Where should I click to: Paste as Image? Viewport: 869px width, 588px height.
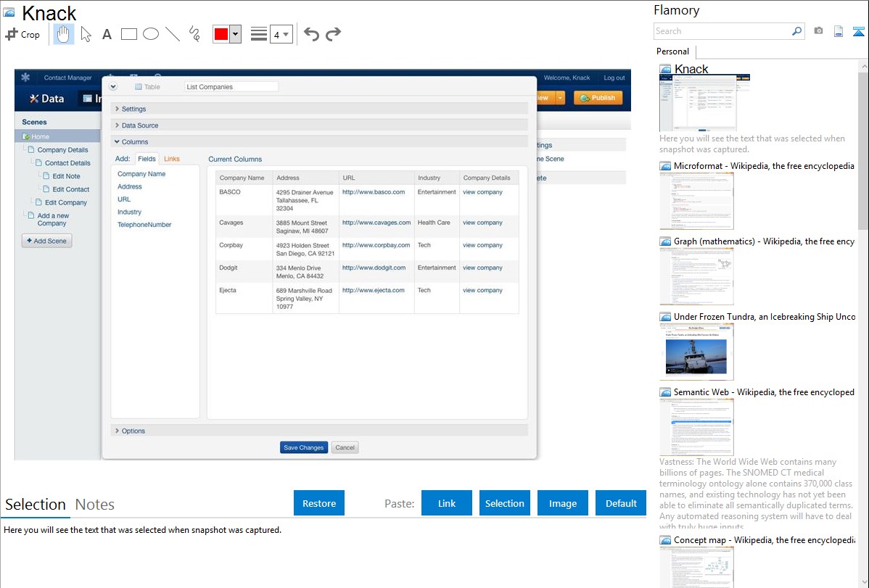562,503
